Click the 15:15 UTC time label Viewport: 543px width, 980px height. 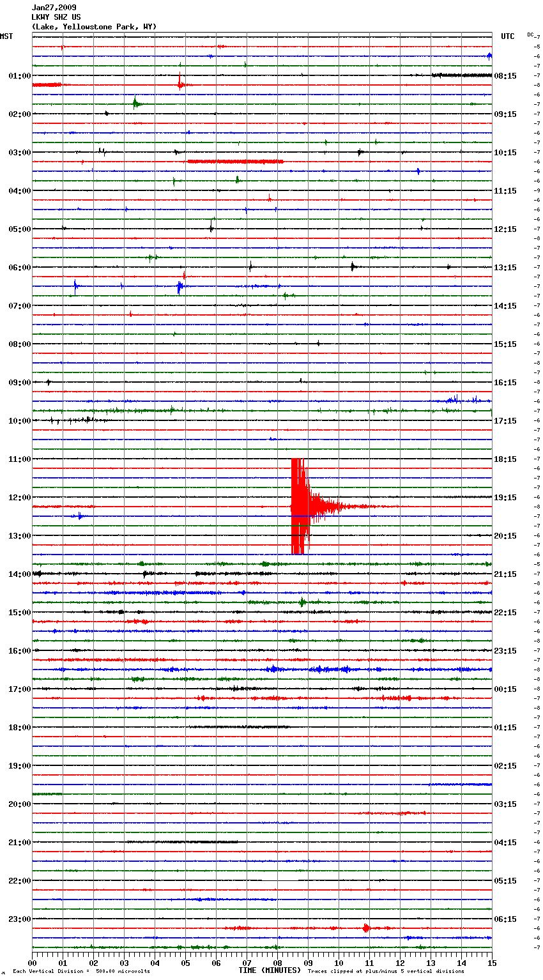click(505, 344)
